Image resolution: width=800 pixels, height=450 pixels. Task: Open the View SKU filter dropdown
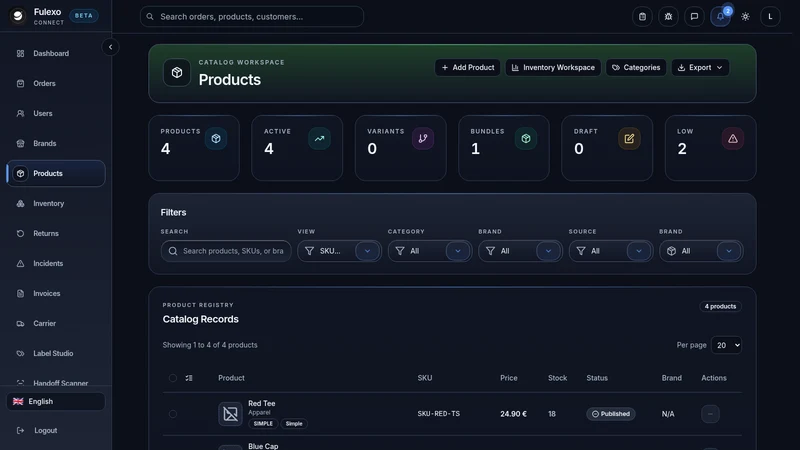(339, 251)
